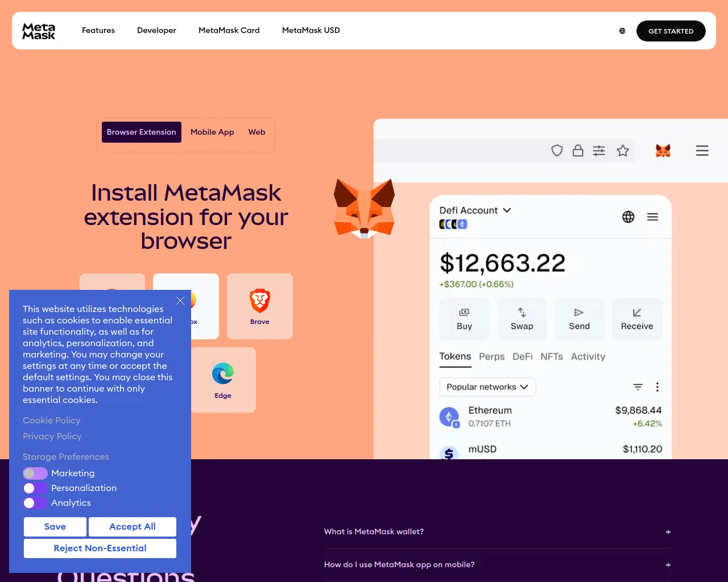Open the three-dot options in token list

[657, 387]
